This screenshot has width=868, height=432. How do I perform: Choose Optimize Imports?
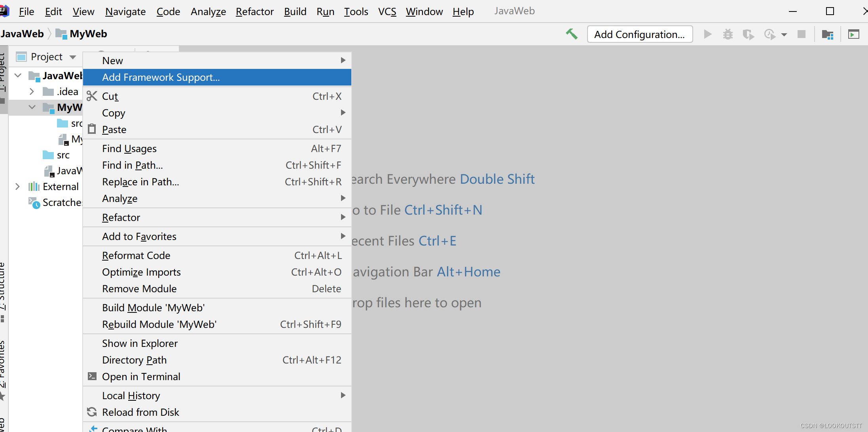click(x=217, y=272)
